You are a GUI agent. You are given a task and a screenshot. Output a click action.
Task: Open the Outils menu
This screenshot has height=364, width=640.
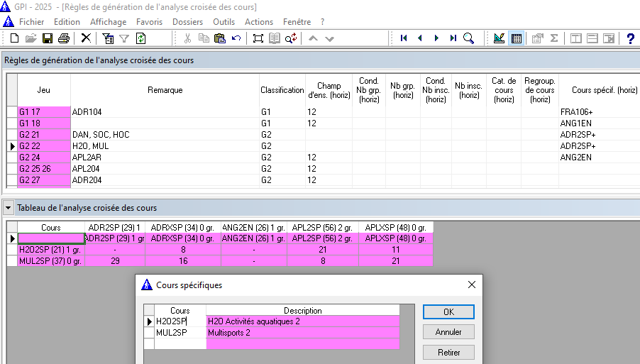tap(224, 22)
